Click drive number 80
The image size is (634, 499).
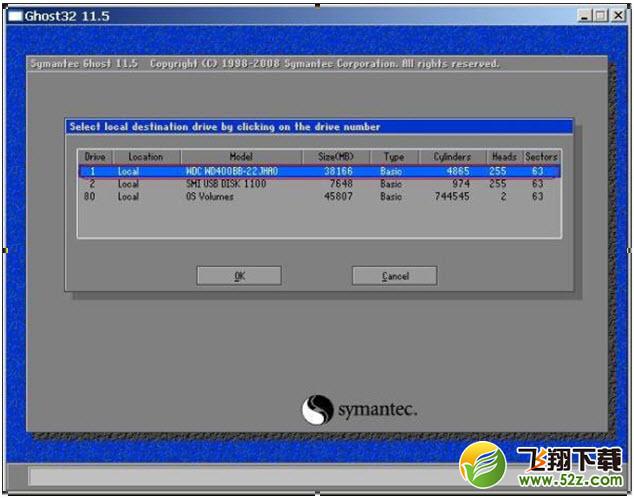coord(90,197)
